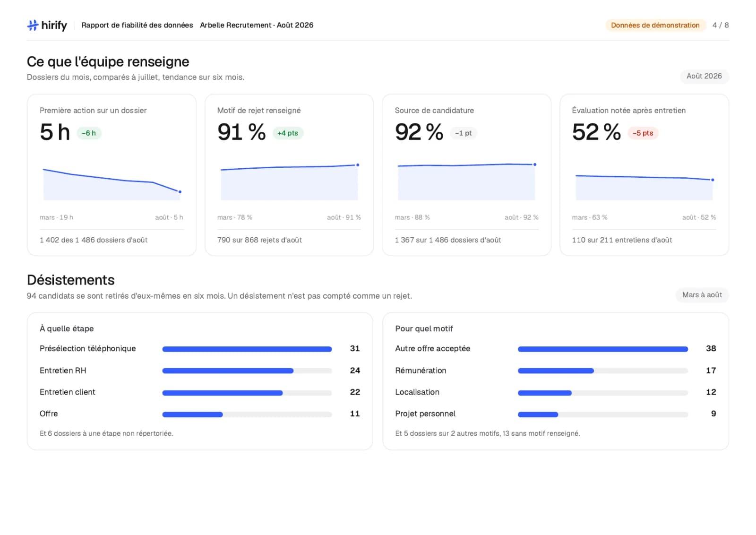Click the Entretien RH progress bar
This screenshot has width=756, height=535.
pyautogui.click(x=247, y=371)
